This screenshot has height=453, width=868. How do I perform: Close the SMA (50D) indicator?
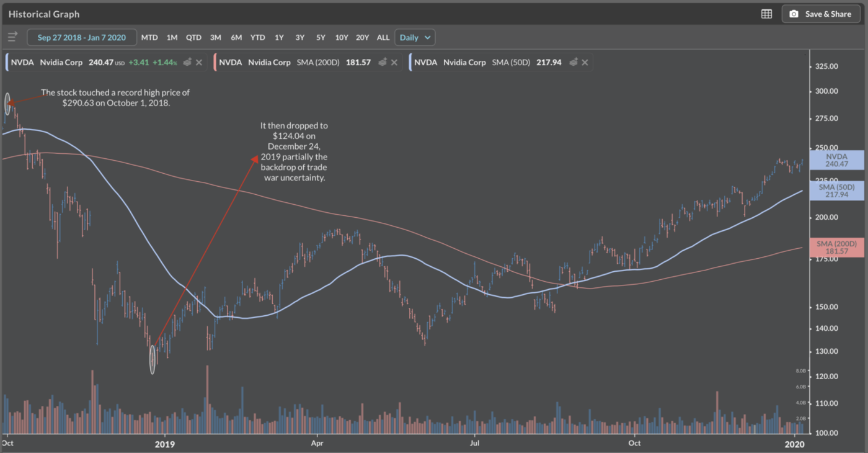coord(585,63)
